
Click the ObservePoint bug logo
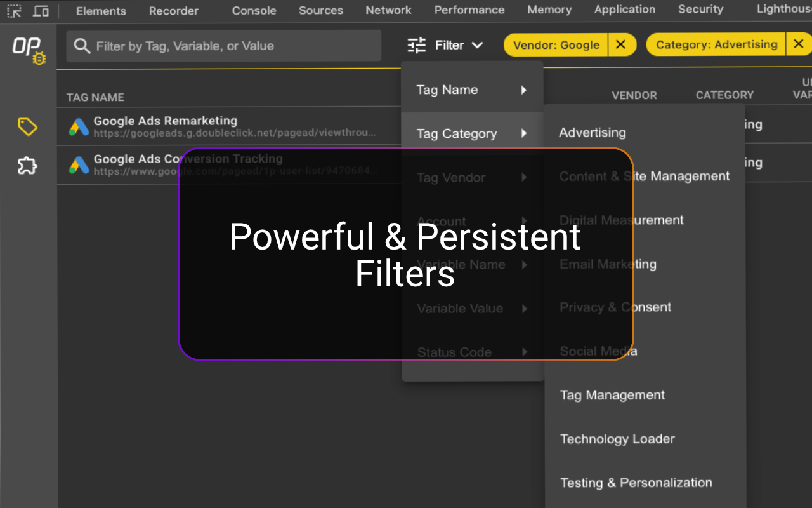click(x=27, y=48)
